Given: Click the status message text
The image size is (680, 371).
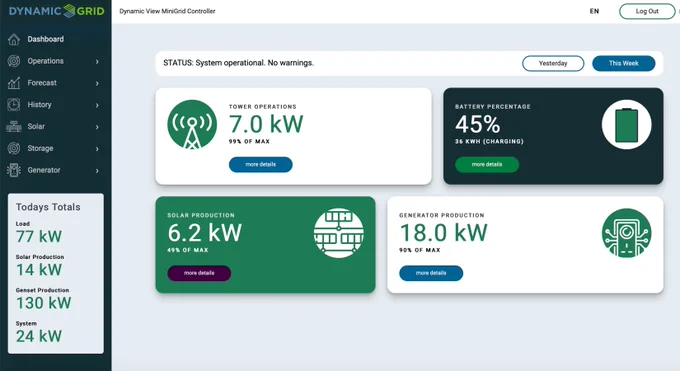Looking at the screenshot, I should tap(239, 63).
